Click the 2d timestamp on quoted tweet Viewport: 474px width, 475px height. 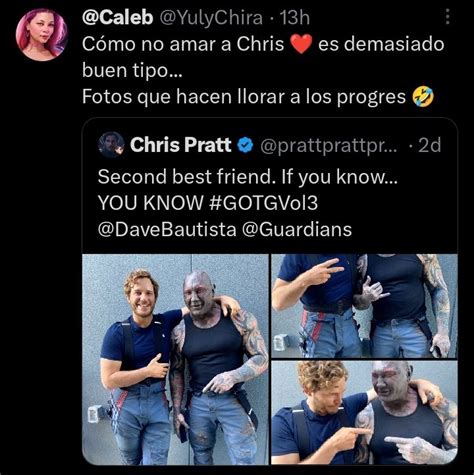point(430,145)
